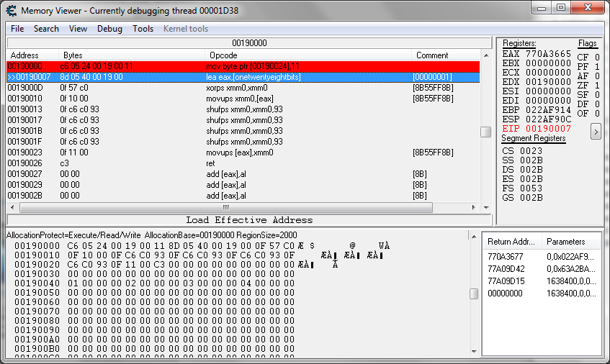Open the Tools menu
The height and width of the screenshot is (364, 610).
[x=143, y=29]
